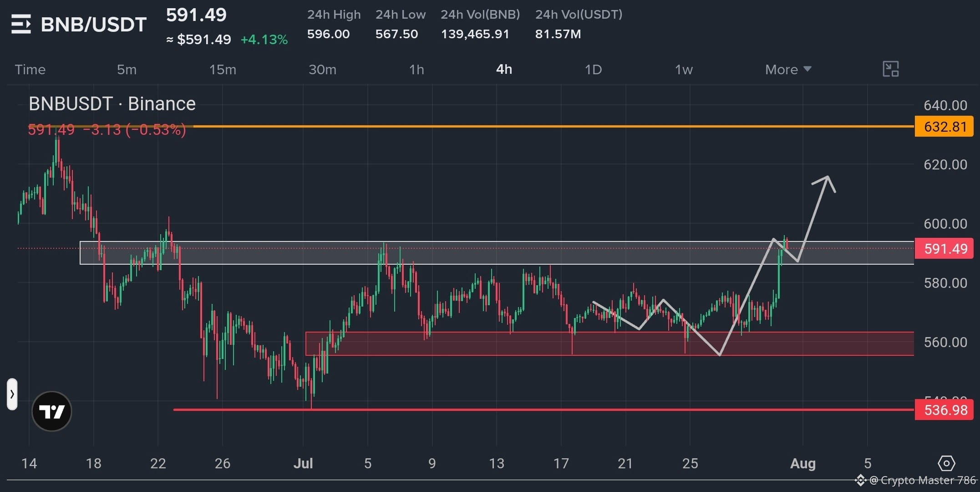This screenshot has width=980, height=492.
Task: Switch to the 1w timeframe
Action: point(684,69)
